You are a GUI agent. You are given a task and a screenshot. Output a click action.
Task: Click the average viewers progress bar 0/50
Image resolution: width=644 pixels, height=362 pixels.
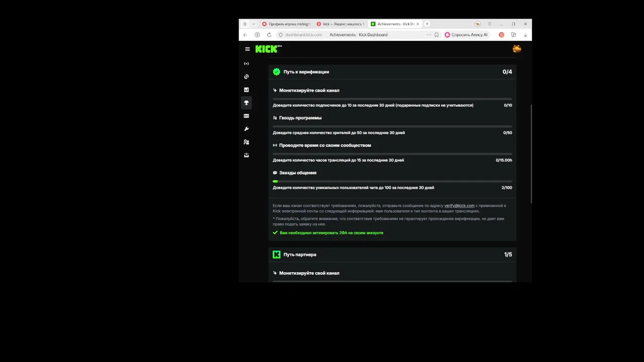click(392, 126)
